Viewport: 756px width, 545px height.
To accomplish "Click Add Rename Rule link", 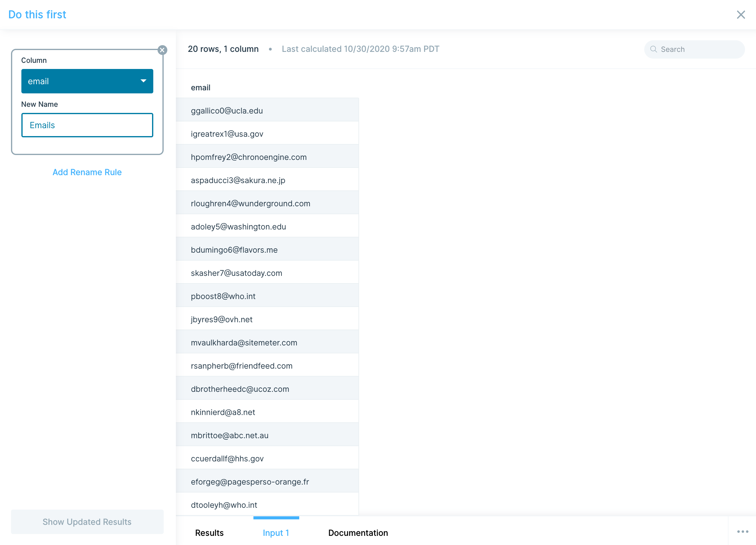I will tap(87, 172).
